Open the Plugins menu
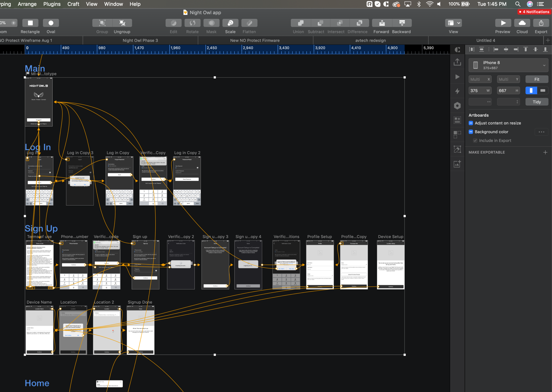 pyautogui.click(x=52, y=4)
